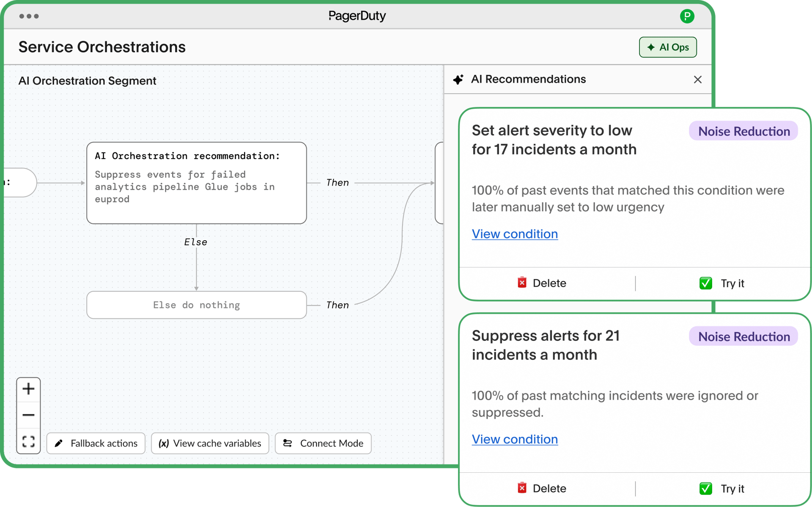Image resolution: width=812 pixels, height=507 pixels.
Task: Open View cache variables
Action: coord(210,443)
